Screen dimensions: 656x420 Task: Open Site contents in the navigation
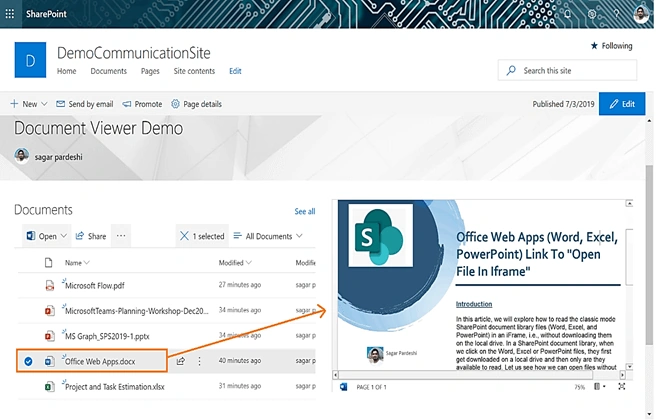point(194,71)
